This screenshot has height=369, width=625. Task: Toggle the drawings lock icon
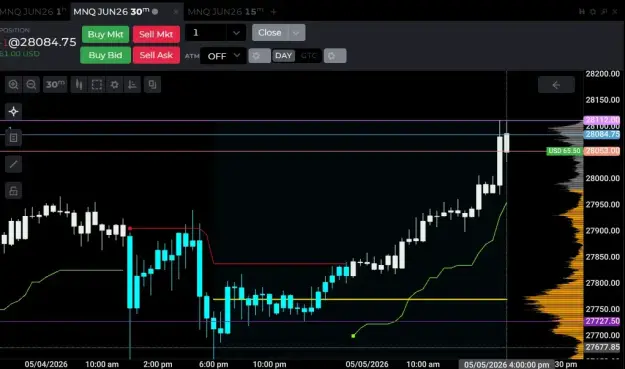click(14, 190)
